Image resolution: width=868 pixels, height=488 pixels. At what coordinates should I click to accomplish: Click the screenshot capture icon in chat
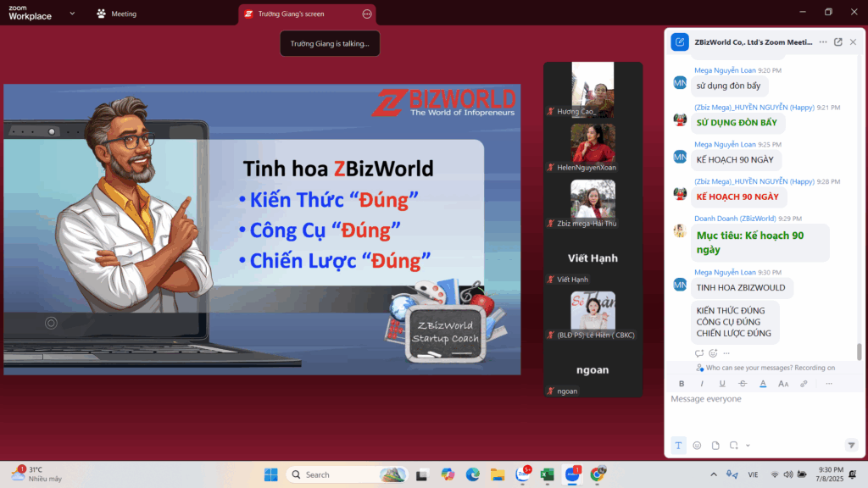[x=733, y=445]
